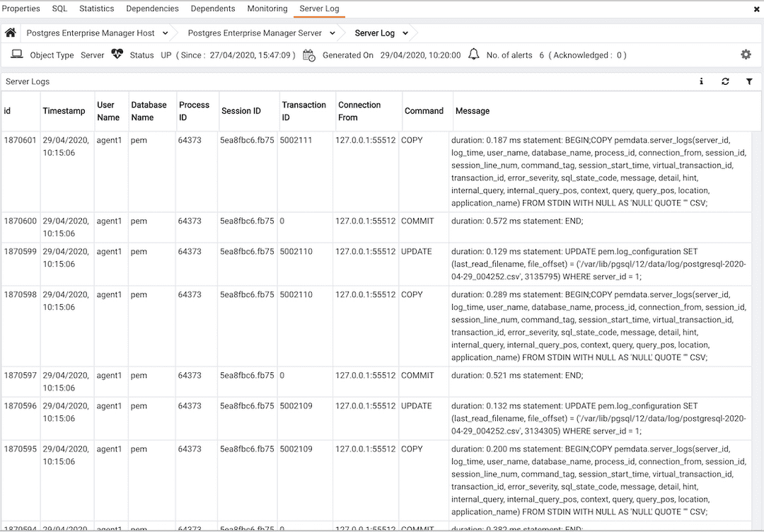Select the Dependencies tab
This screenshot has width=764, height=532.
pyautogui.click(x=152, y=8)
